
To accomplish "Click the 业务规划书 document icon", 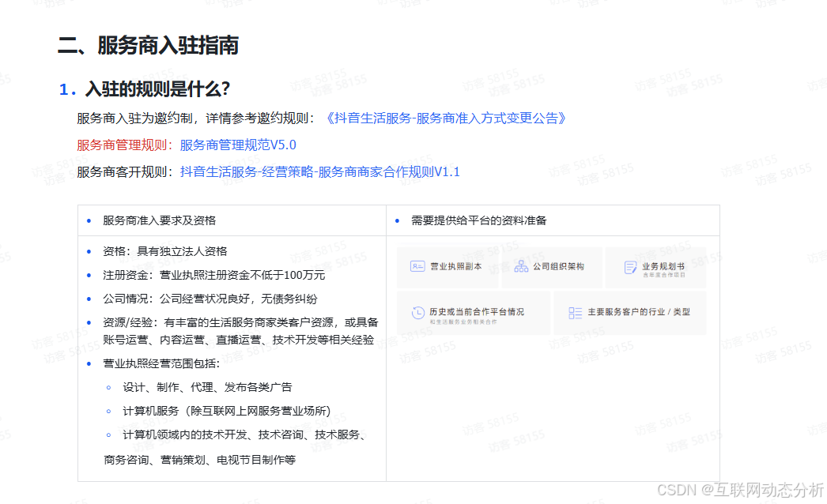I will pyautogui.click(x=630, y=268).
